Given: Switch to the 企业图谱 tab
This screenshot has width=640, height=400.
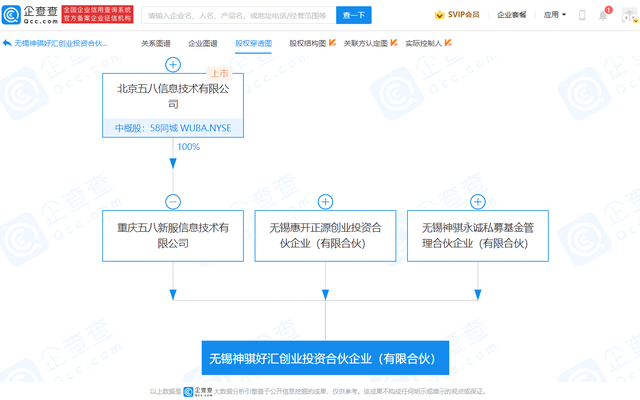Looking at the screenshot, I should [x=203, y=43].
